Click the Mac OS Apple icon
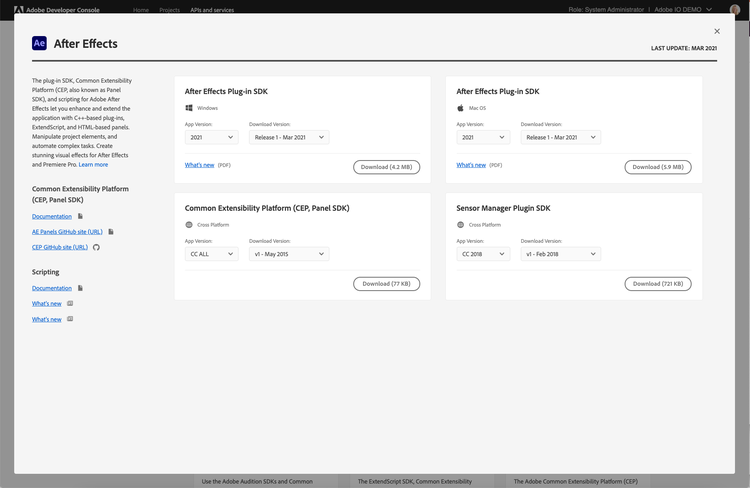 click(461, 107)
